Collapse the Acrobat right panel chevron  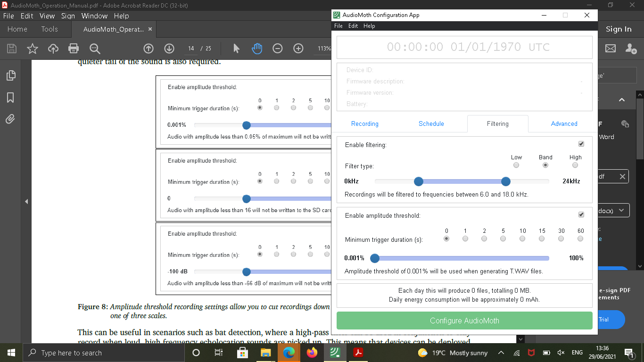(x=622, y=100)
